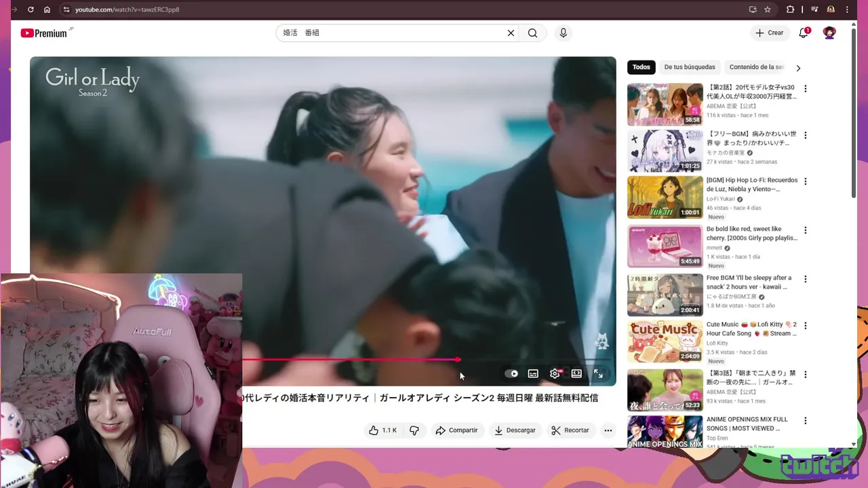
Task: Open YouTube notifications bell
Action: tap(804, 33)
